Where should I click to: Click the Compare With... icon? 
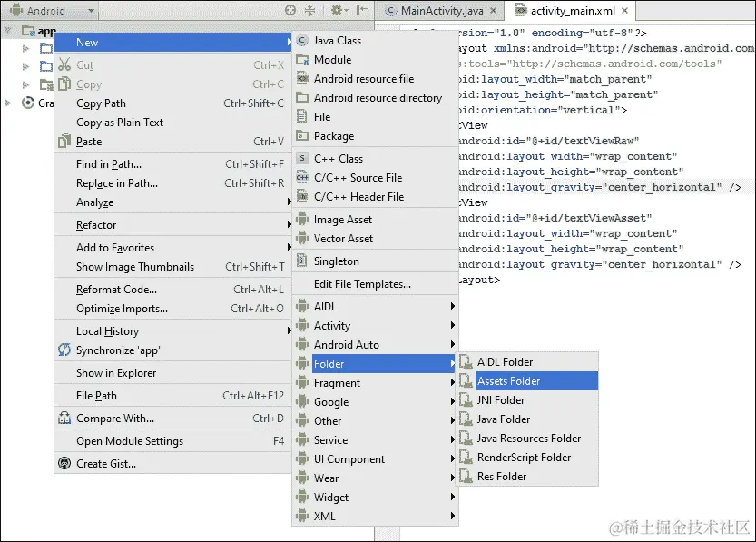[64, 418]
